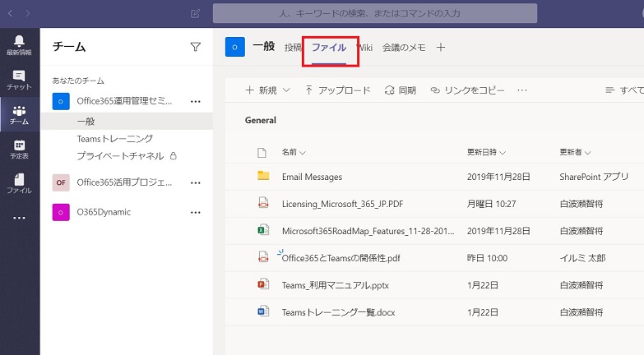
Task: Click the 昨日 10:00 modified date
Action: (x=487, y=258)
